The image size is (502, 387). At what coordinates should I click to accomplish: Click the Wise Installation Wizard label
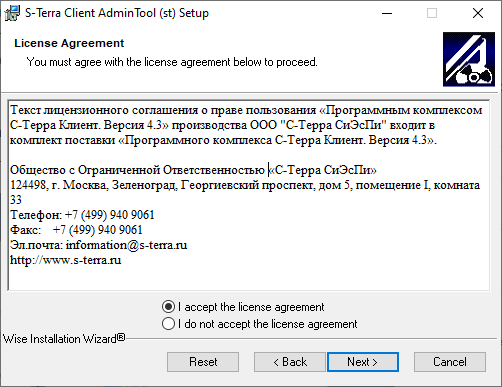(x=64, y=339)
